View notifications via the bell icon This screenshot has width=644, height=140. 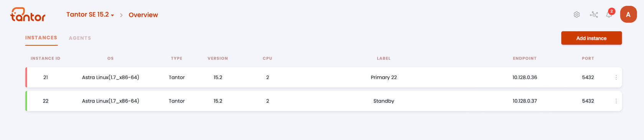(x=609, y=15)
